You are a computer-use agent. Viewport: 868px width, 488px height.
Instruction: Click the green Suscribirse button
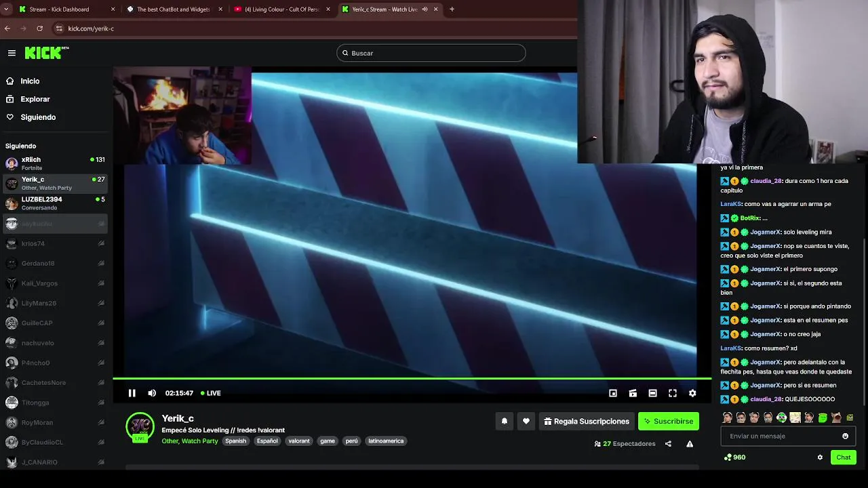pyautogui.click(x=669, y=421)
